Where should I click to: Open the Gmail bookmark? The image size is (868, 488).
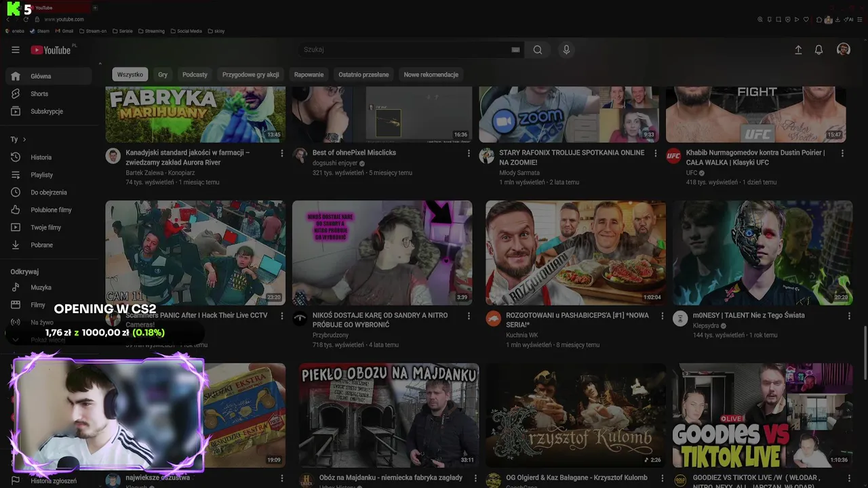(64, 30)
